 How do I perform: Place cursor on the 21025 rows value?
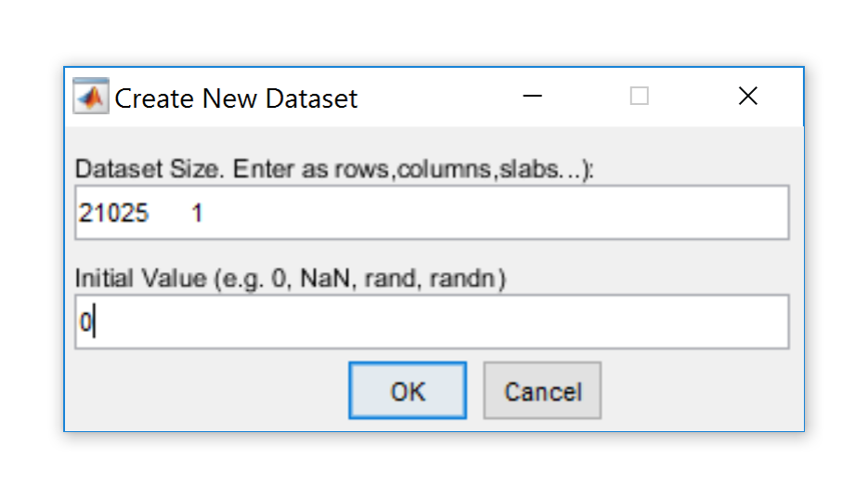113,214
